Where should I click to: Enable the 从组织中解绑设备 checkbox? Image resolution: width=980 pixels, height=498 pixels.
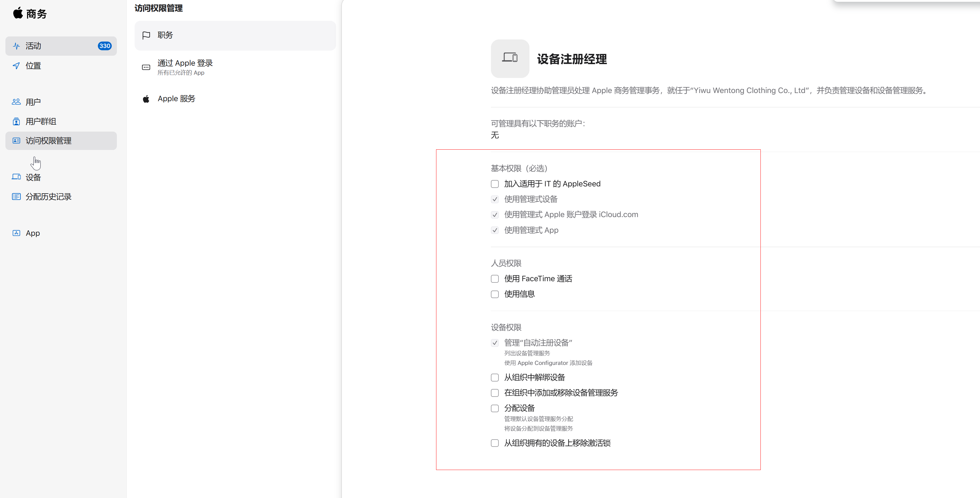[x=495, y=378]
